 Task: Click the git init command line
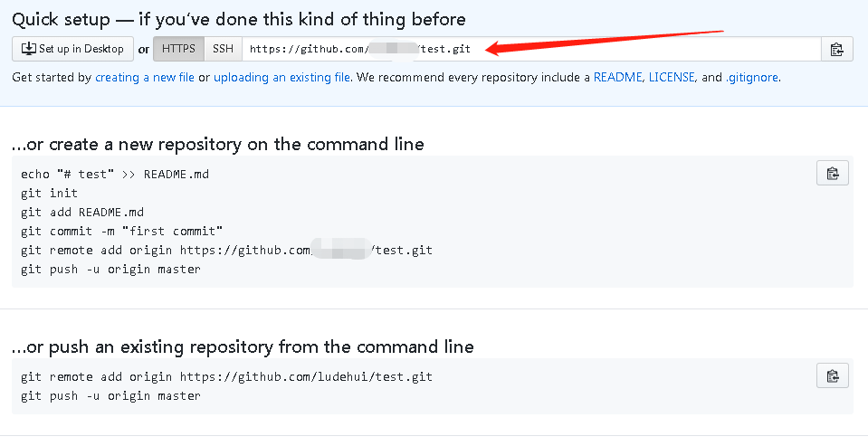(x=49, y=193)
